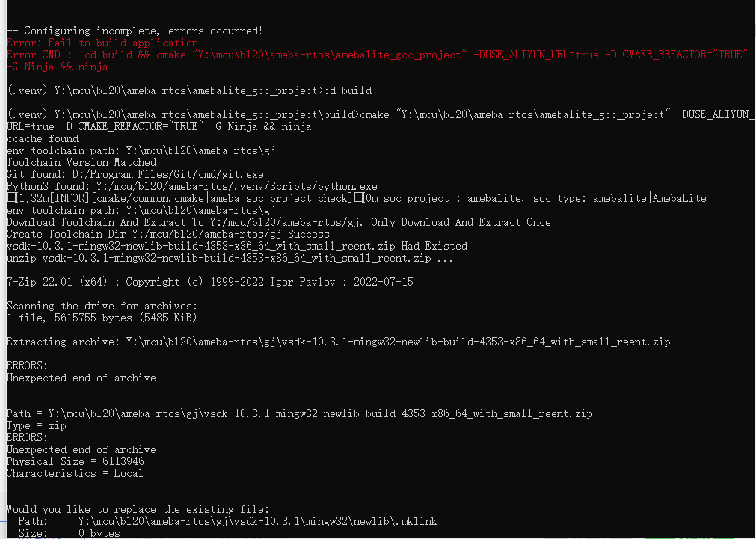Click the "Type = zip" line
Viewport: 756px width, 539px height.
tap(36, 425)
